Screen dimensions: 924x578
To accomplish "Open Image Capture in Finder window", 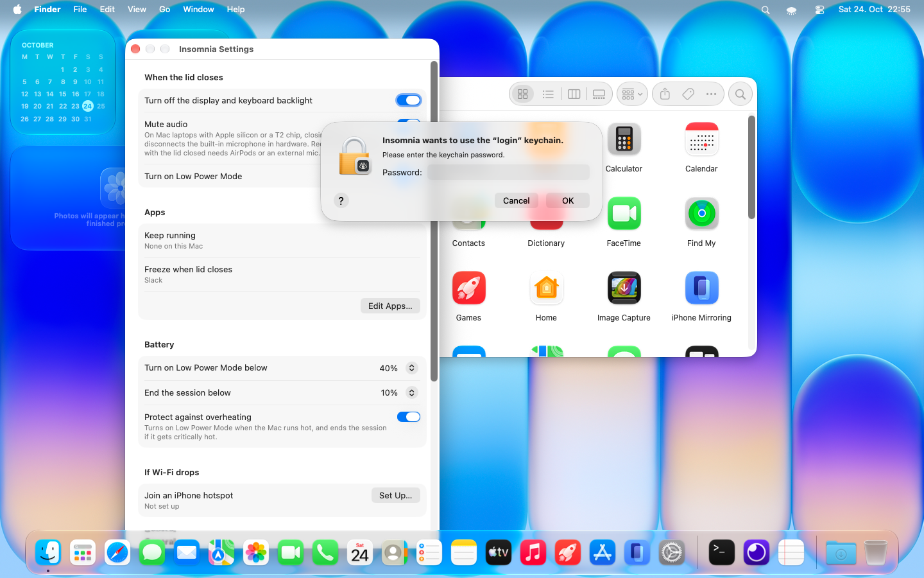I will point(624,288).
